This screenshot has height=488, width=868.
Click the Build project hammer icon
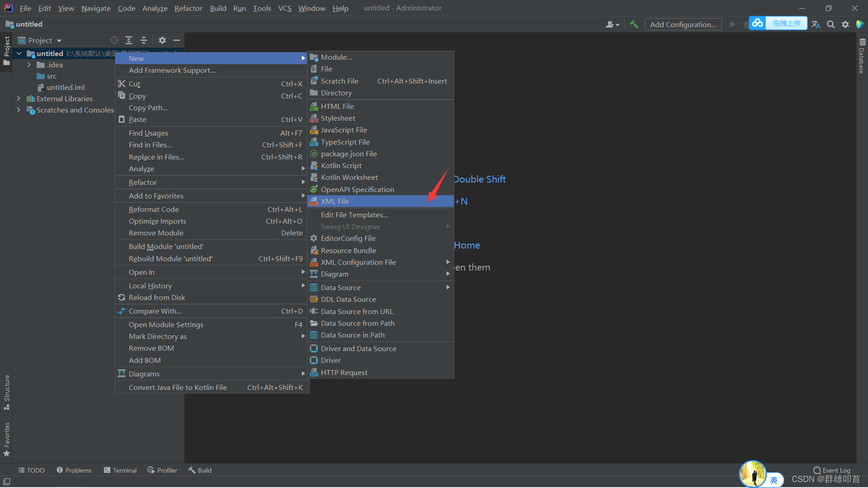(x=634, y=24)
